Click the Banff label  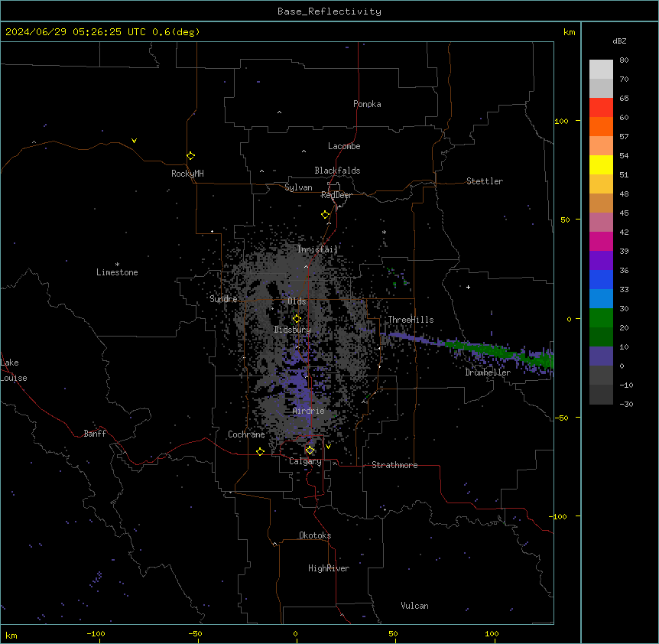pos(95,434)
